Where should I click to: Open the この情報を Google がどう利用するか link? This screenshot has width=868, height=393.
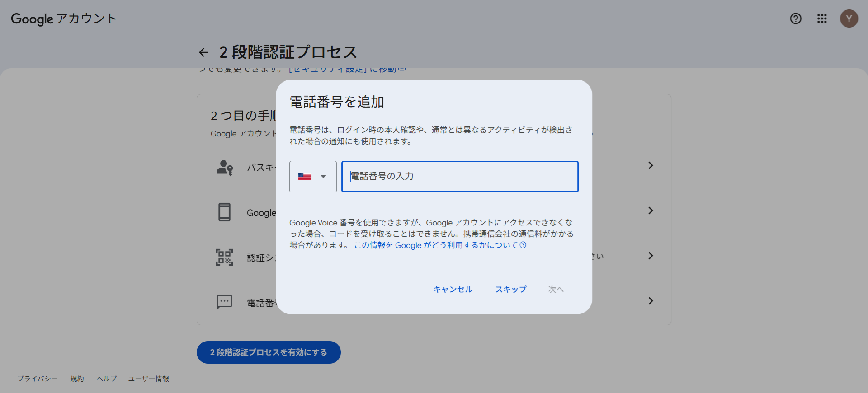coord(439,245)
